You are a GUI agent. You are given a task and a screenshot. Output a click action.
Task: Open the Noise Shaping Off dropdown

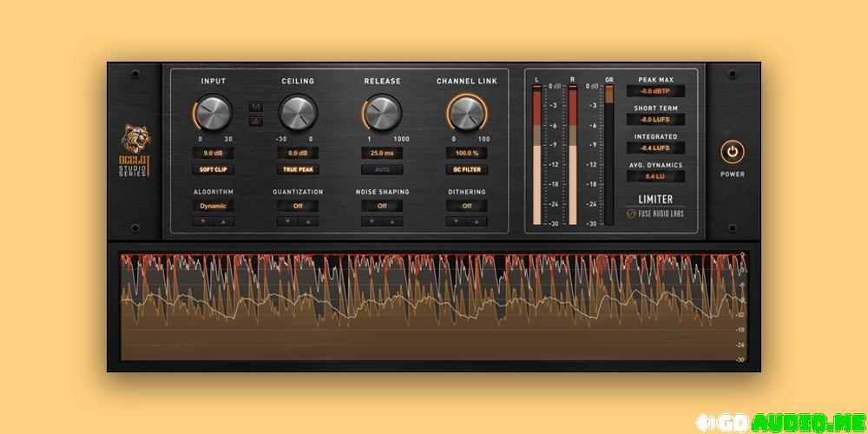click(x=382, y=206)
